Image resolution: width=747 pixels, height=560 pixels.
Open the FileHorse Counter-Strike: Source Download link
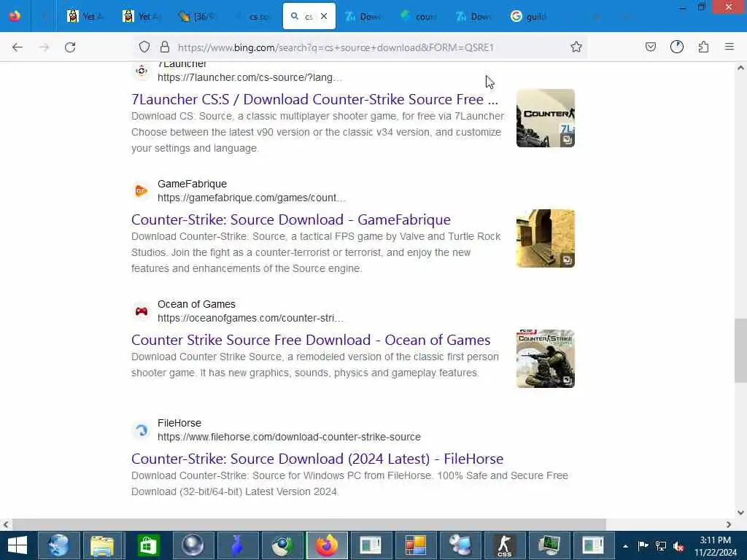pyautogui.click(x=317, y=459)
